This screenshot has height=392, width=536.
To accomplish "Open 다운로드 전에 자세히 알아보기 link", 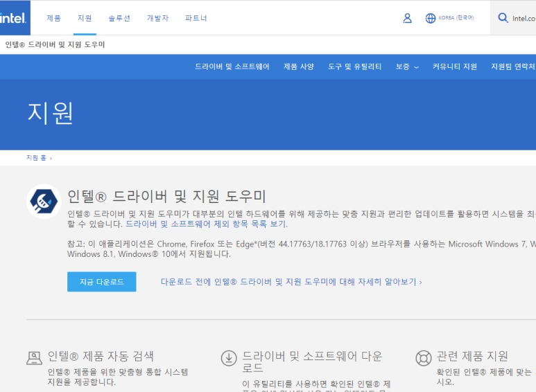I will [291, 282].
